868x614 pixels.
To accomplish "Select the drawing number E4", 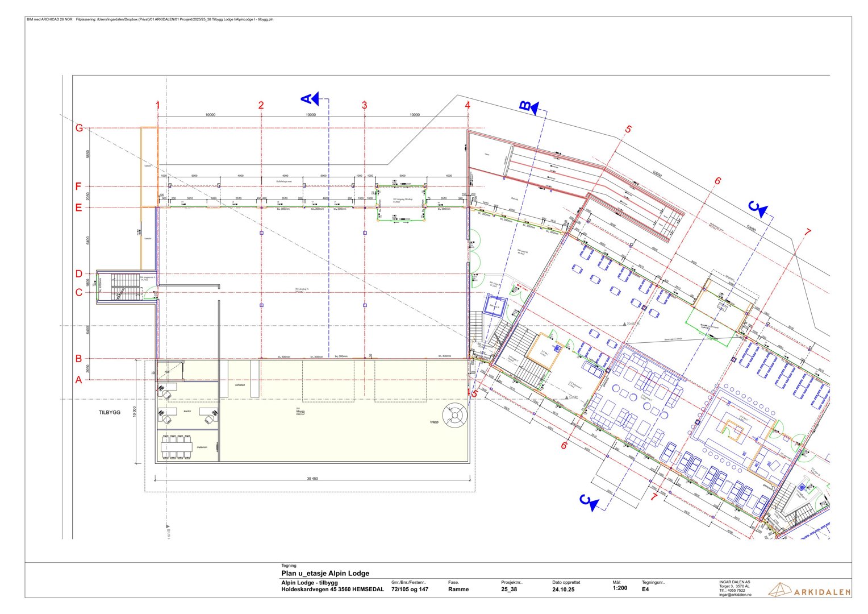I will [645, 590].
